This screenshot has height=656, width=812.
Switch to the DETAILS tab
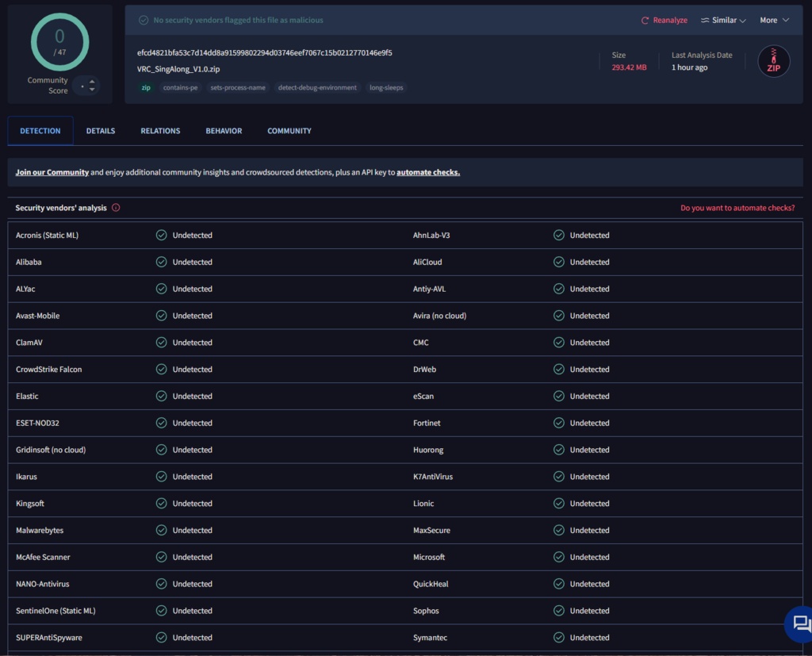click(101, 131)
